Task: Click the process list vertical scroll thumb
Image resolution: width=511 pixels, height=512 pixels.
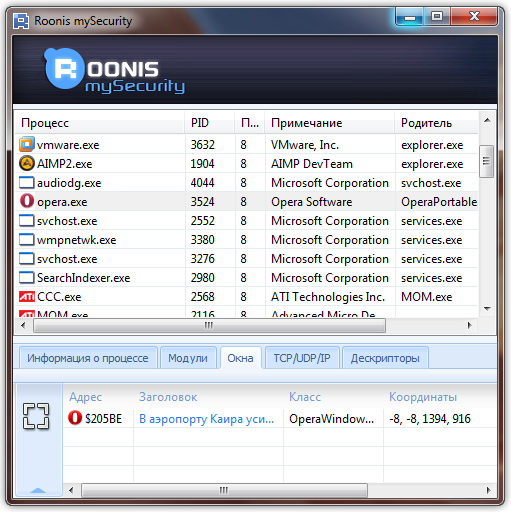Action: (x=487, y=161)
